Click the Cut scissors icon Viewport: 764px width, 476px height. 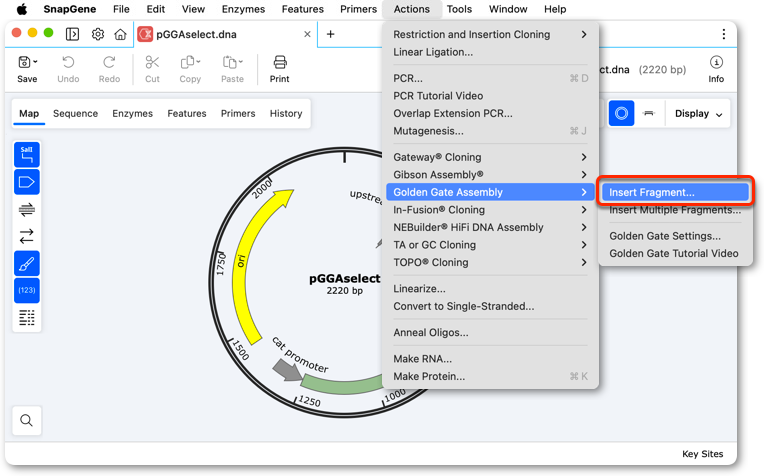pyautogui.click(x=153, y=62)
